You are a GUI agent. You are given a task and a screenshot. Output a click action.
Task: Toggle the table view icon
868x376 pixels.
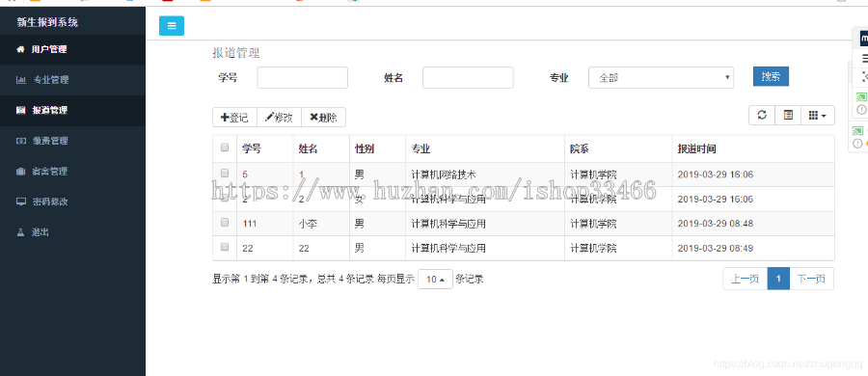point(788,115)
